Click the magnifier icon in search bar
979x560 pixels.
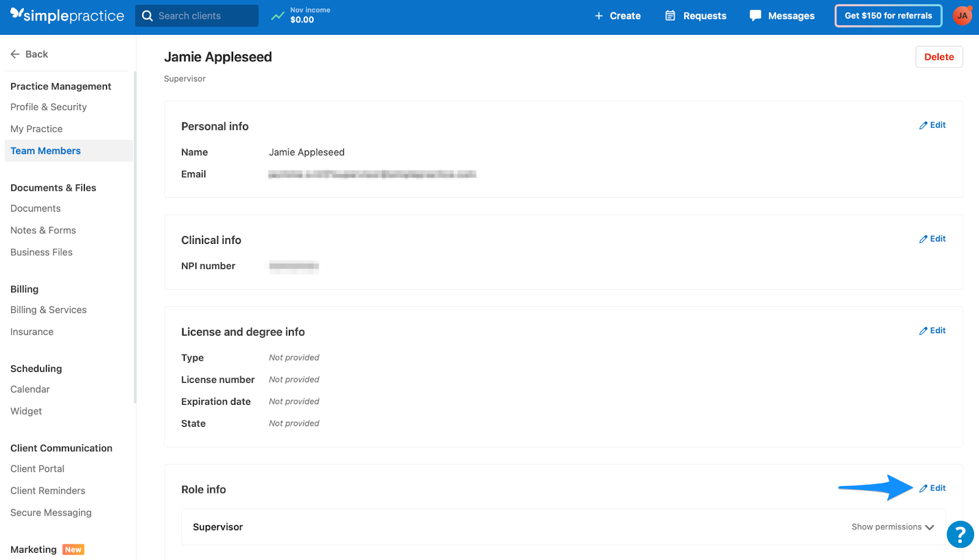[147, 15]
